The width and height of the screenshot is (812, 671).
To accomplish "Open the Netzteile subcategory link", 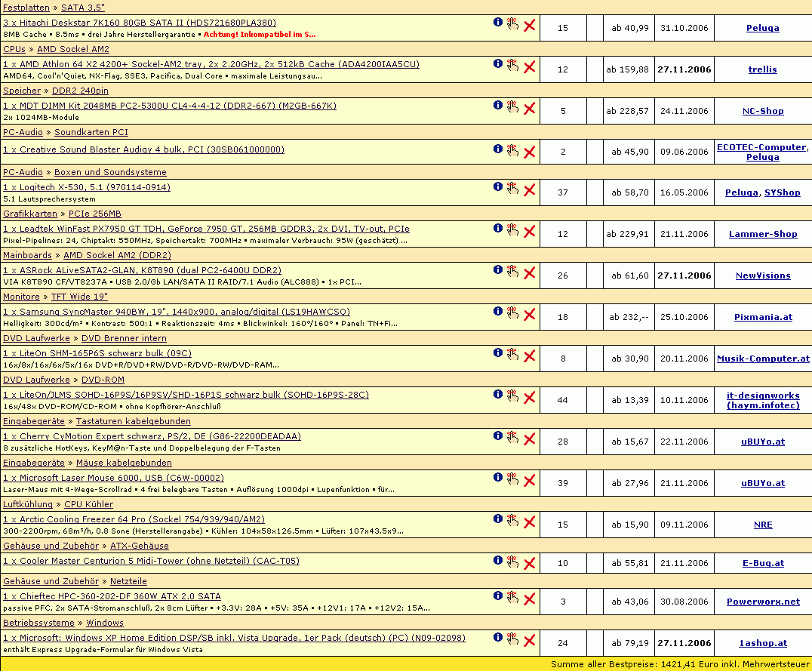I will [x=128, y=581].
